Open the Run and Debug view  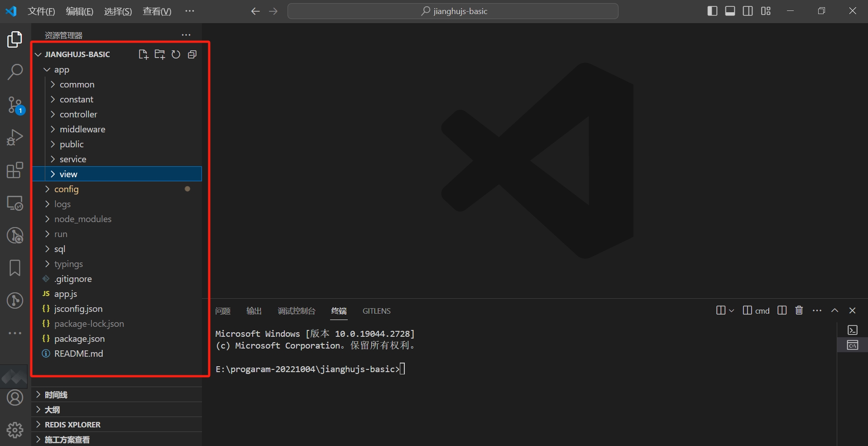[x=15, y=137]
